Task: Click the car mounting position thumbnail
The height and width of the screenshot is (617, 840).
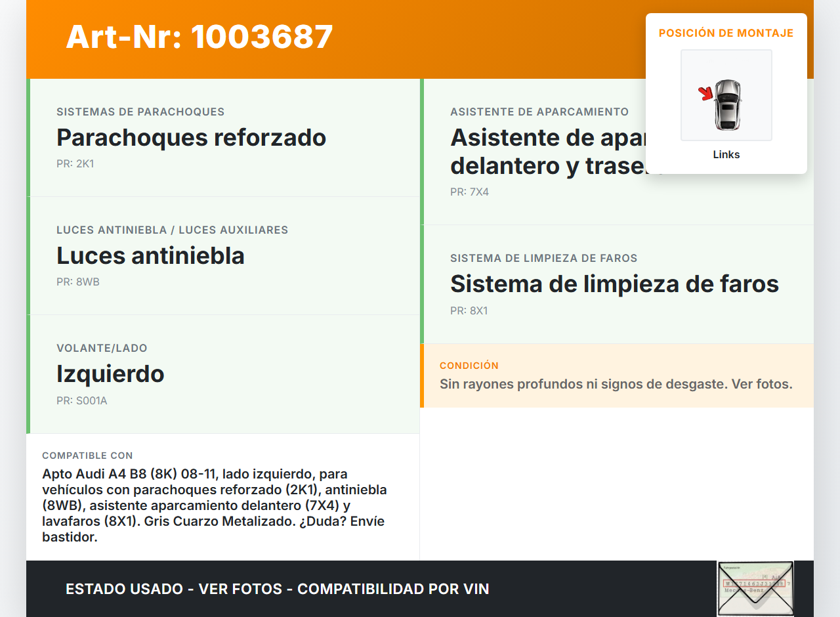Action: 726,95
